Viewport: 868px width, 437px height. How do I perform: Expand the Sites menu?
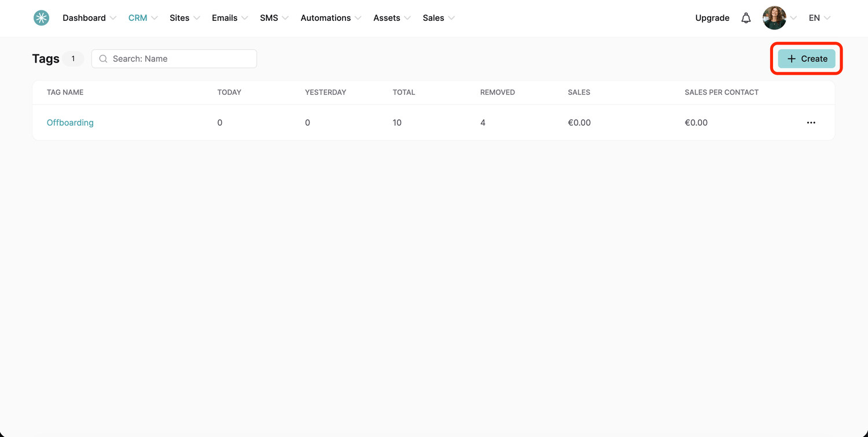pyautogui.click(x=185, y=18)
